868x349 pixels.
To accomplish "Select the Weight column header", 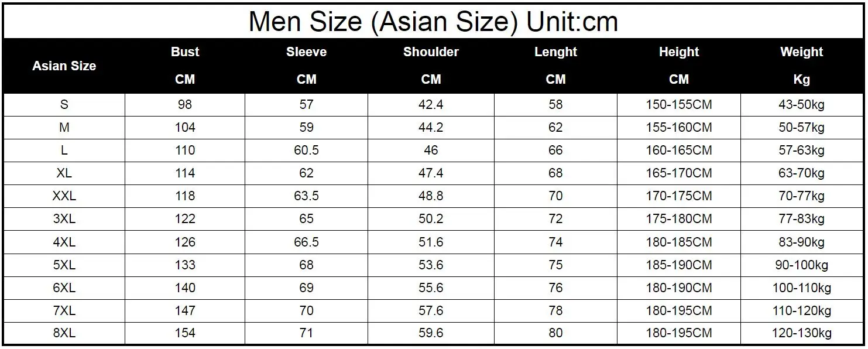I will coord(801,52).
